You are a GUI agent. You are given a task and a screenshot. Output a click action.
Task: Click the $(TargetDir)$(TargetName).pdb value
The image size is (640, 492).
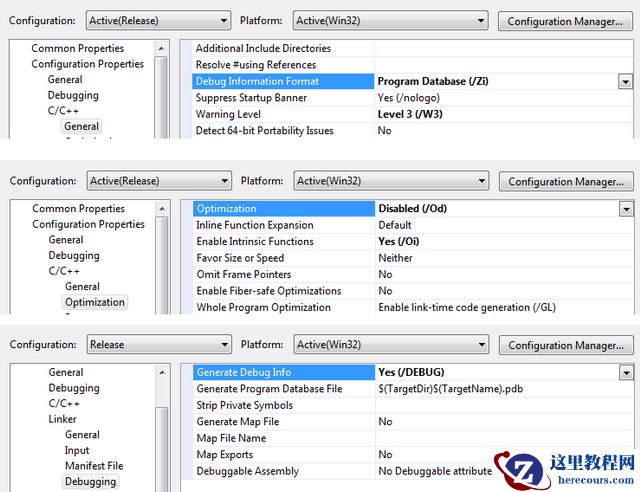(x=451, y=389)
